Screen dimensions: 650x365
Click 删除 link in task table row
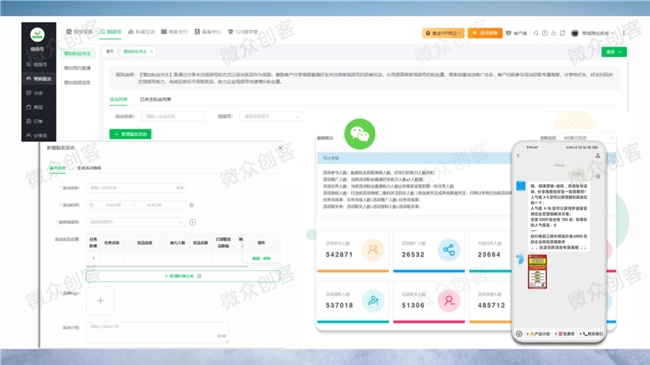coord(267,258)
